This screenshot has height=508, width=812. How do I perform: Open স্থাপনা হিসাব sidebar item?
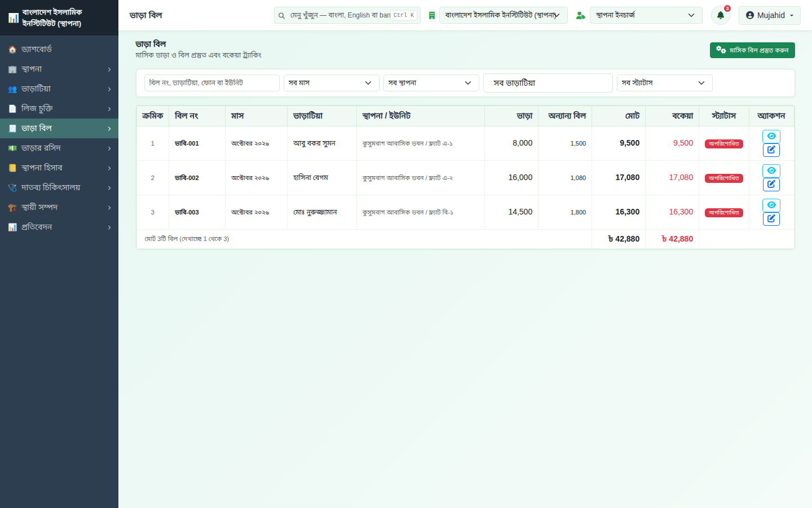59,168
